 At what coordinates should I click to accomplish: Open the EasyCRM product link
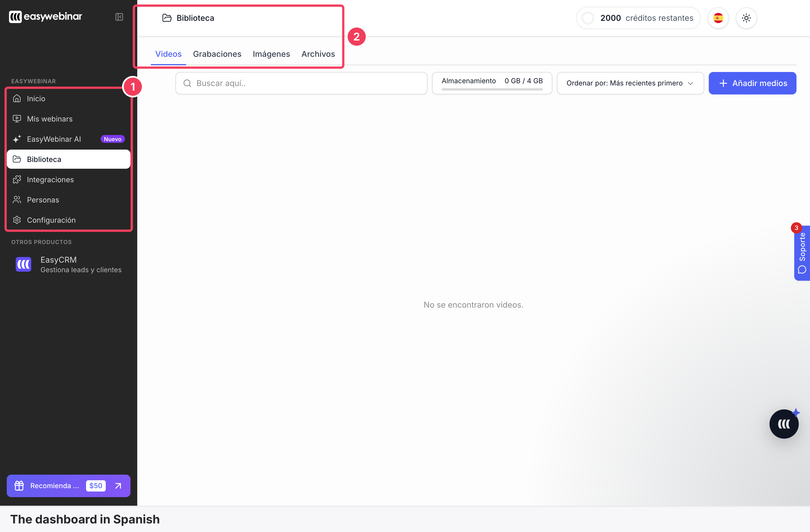point(68,264)
